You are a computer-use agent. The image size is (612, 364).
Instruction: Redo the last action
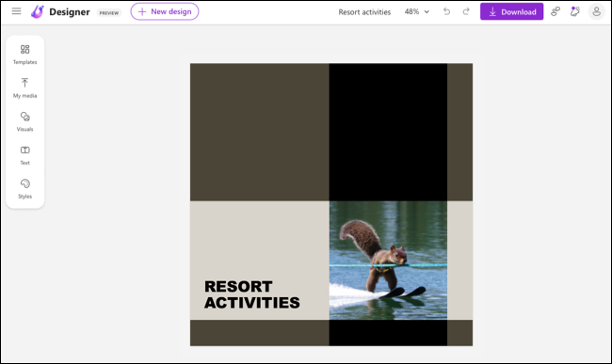(466, 11)
